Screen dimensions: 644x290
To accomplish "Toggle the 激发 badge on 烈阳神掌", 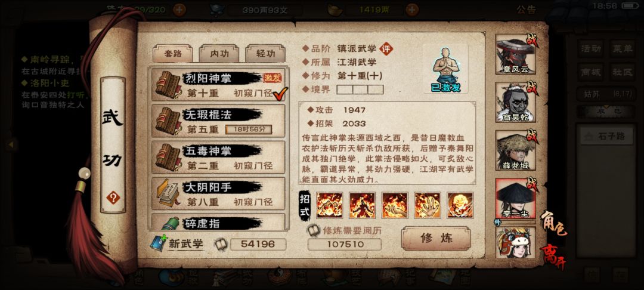I will [x=273, y=78].
